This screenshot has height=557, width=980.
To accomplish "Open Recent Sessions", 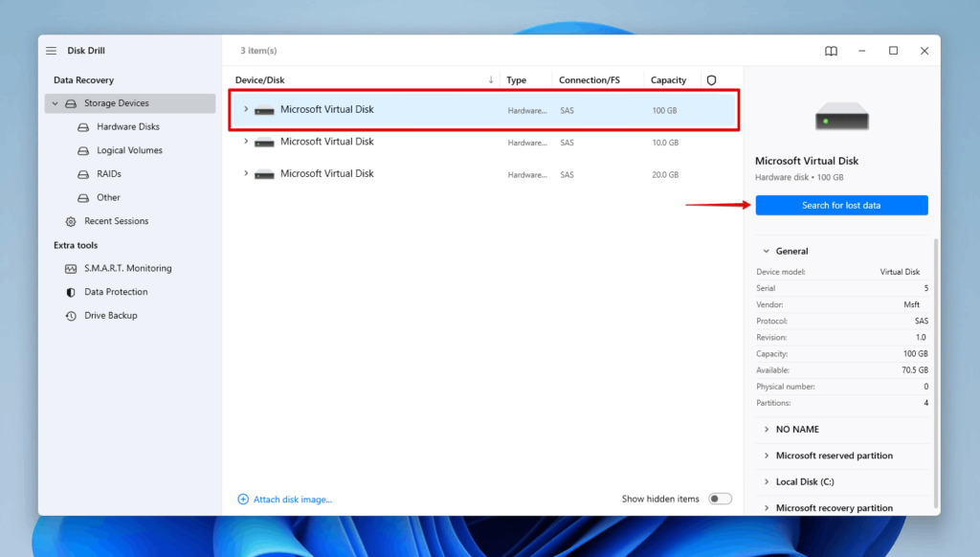I will coord(115,221).
